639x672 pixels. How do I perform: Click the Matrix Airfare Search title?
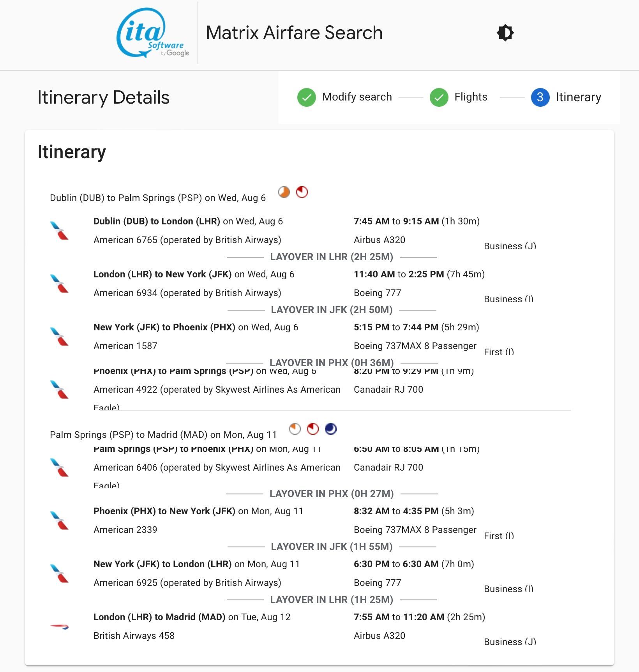(294, 33)
